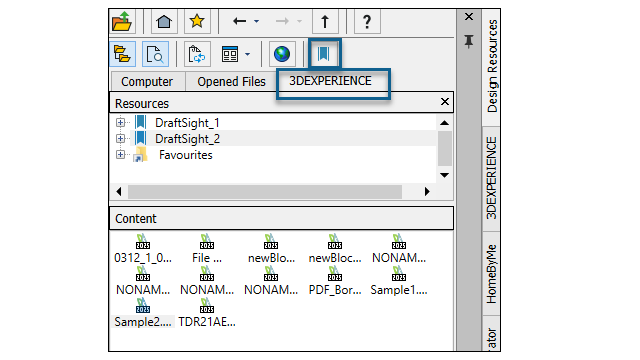Screen dimensions: 640x360
Task: Toggle the Preview magnifier page icon
Action: (x=155, y=54)
